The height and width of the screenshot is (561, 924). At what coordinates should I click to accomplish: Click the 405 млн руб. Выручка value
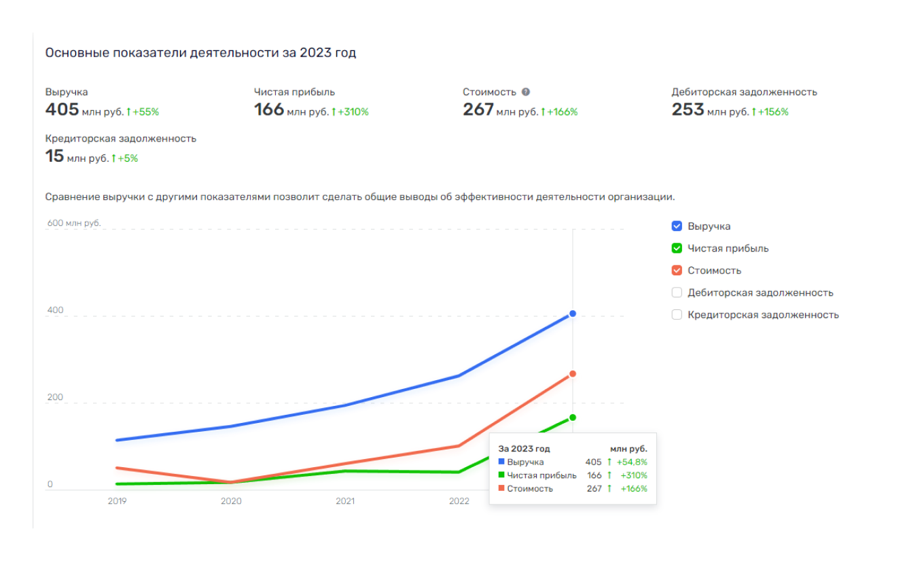pyautogui.click(x=84, y=110)
